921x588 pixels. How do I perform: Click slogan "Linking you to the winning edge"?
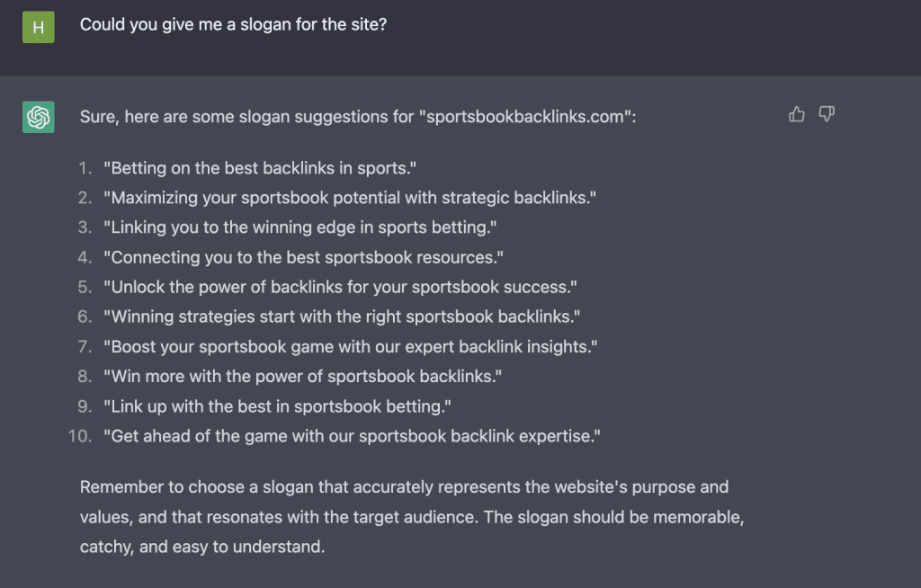(300, 227)
